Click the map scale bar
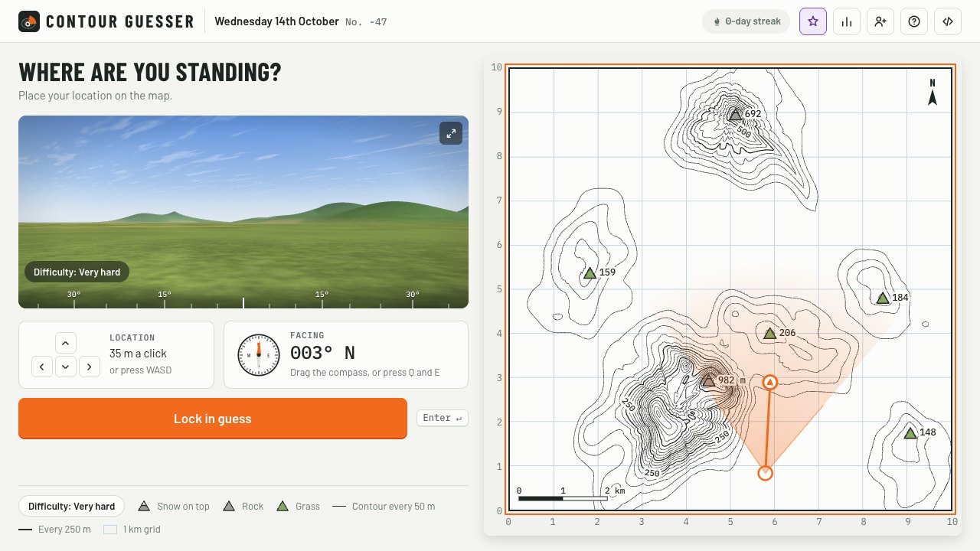This screenshot has width=980, height=551. [563, 498]
